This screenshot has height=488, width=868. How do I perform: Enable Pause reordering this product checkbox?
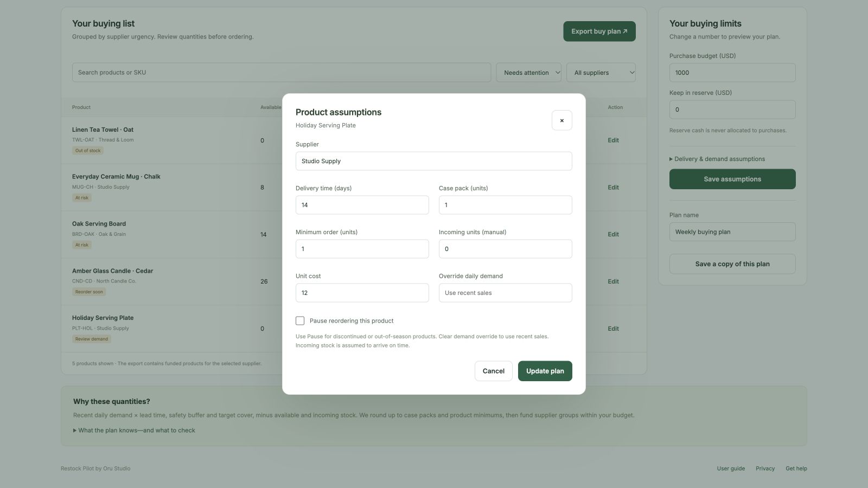[300, 321]
